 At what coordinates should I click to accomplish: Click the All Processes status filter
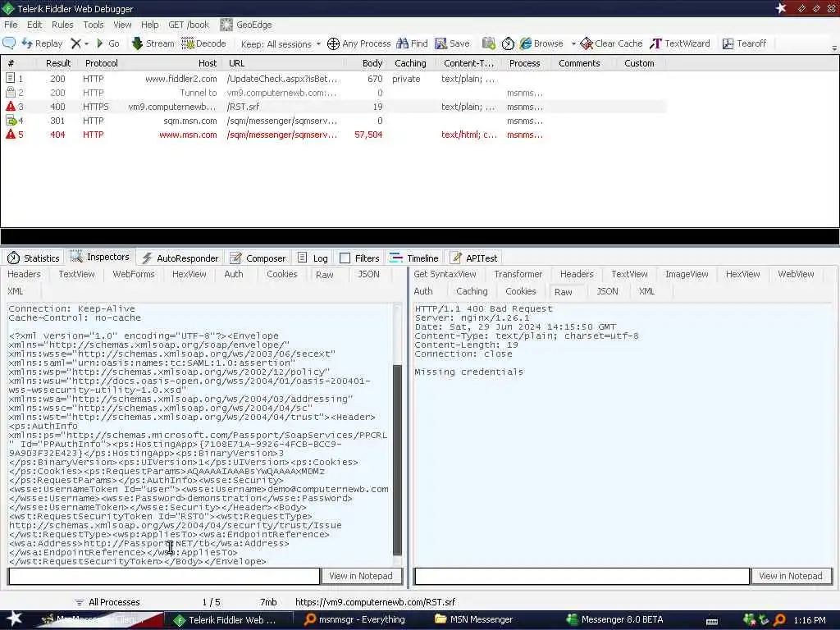pyautogui.click(x=107, y=602)
